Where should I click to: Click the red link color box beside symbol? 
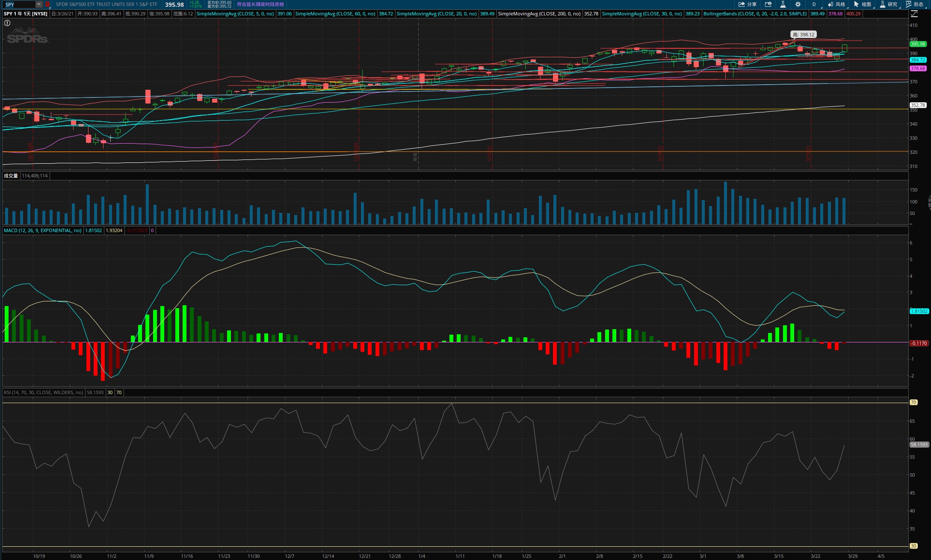tap(47, 4)
